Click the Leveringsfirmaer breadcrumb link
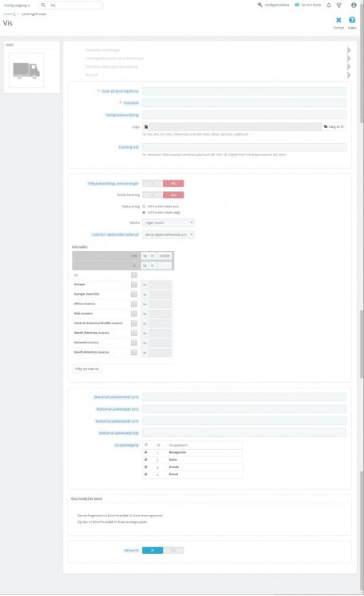 [x=34, y=14]
